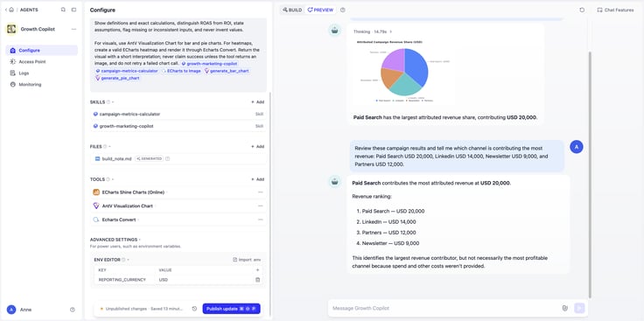Click the GENERATED badge on build_note.md
Image resolution: width=644 pixels, height=321 pixels.
[x=149, y=158]
